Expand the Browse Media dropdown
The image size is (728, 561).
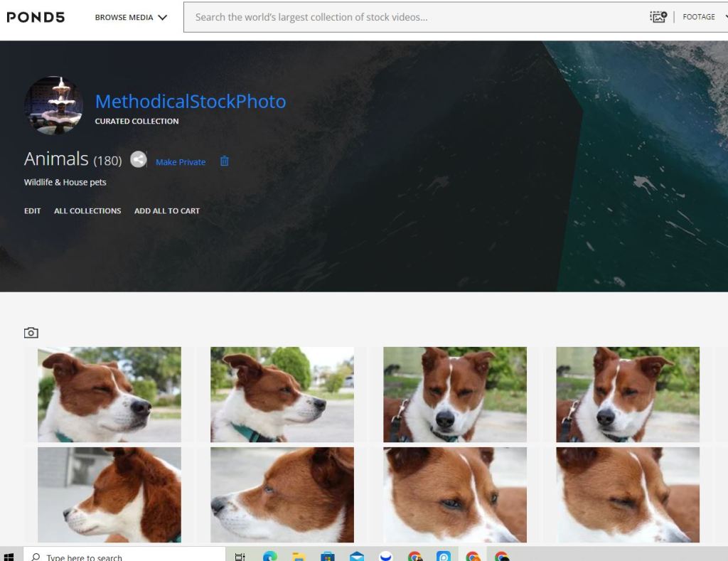131,17
